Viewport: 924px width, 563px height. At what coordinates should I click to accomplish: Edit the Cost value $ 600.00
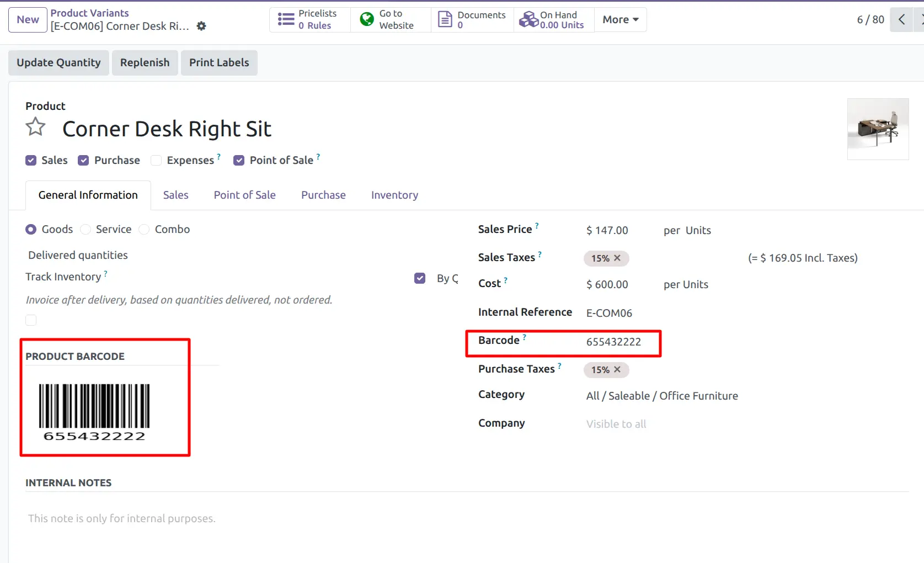(x=607, y=284)
